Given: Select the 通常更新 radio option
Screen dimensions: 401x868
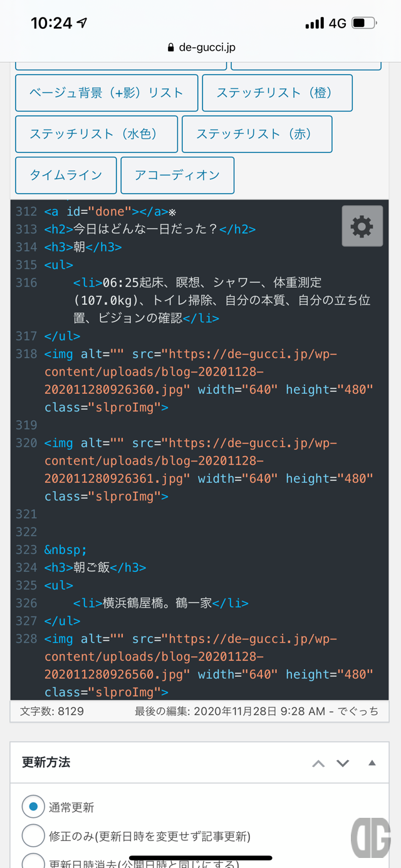Looking at the screenshot, I should pos(33,807).
